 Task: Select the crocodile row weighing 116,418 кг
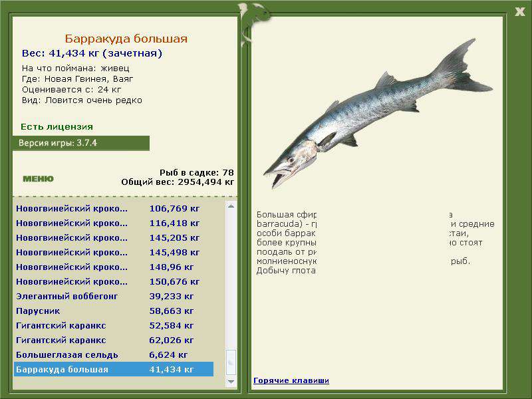pos(114,223)
